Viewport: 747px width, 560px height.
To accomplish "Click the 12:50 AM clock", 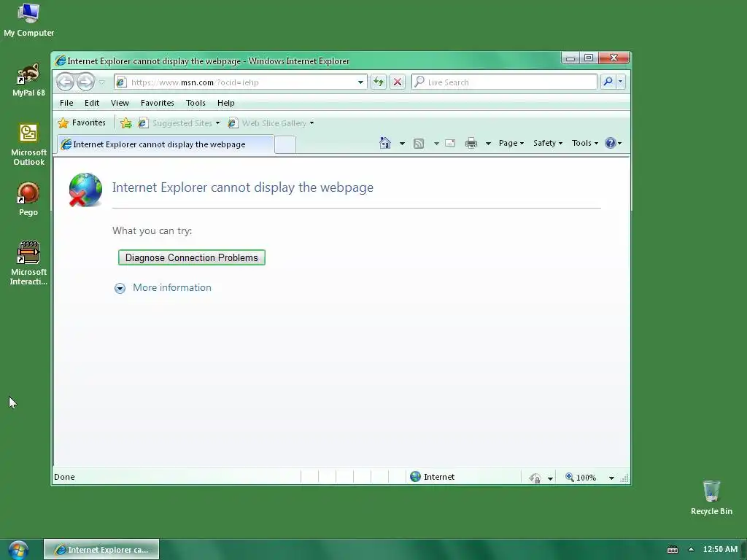I will [720, 550].
